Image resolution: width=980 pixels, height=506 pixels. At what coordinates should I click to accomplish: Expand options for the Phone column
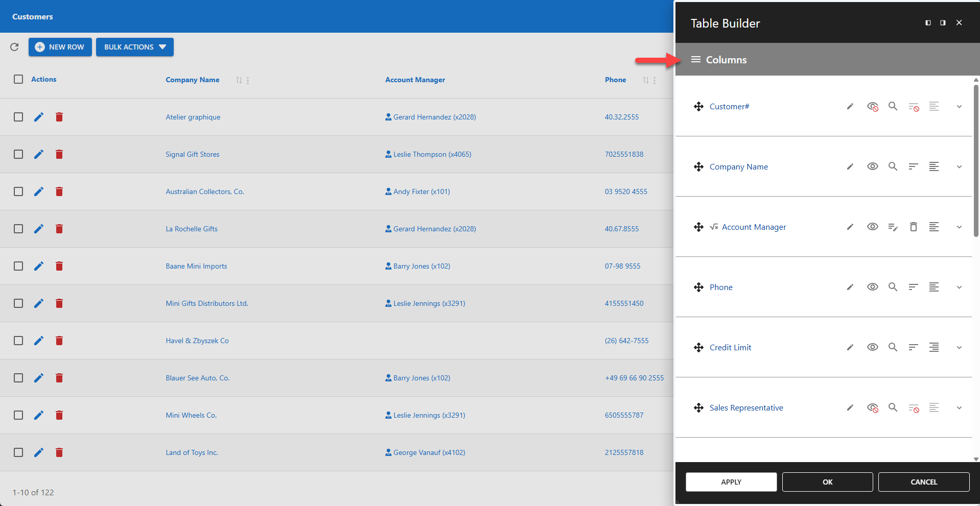959,287
